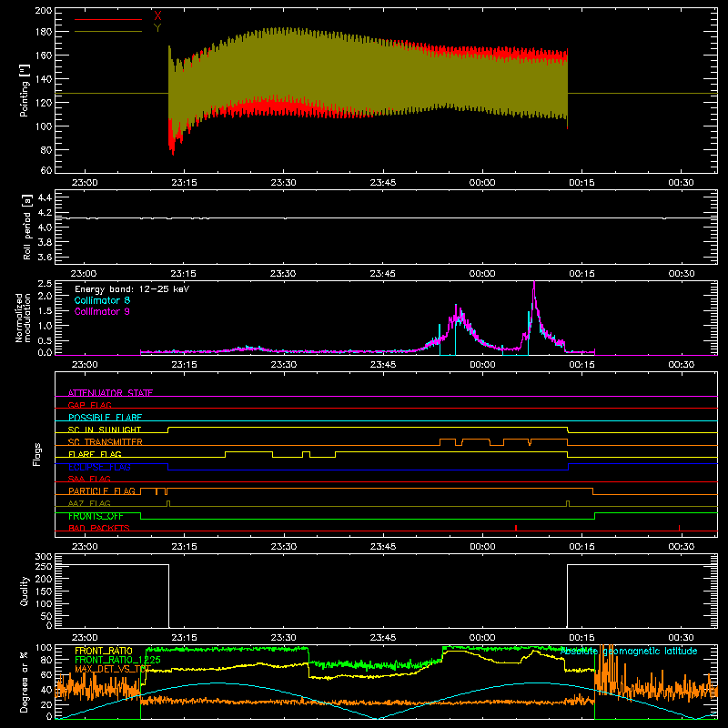Click the "4.4" tick on Roll period axis

(45, 197)
